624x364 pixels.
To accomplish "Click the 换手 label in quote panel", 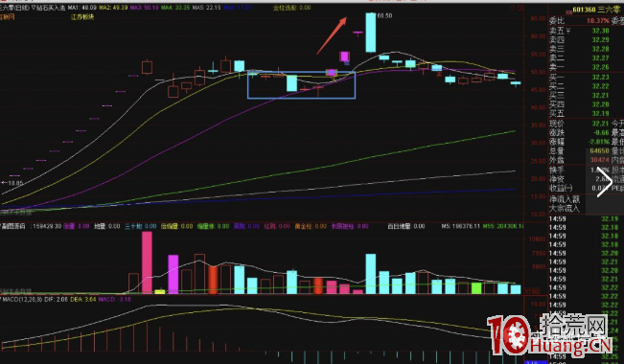I will [557, 170].
